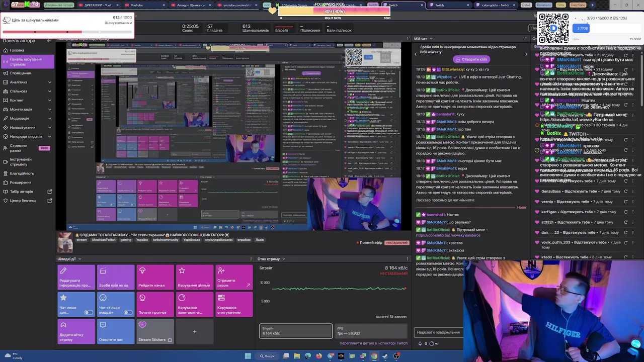Click the Модерація sword icon

[6, 118]
